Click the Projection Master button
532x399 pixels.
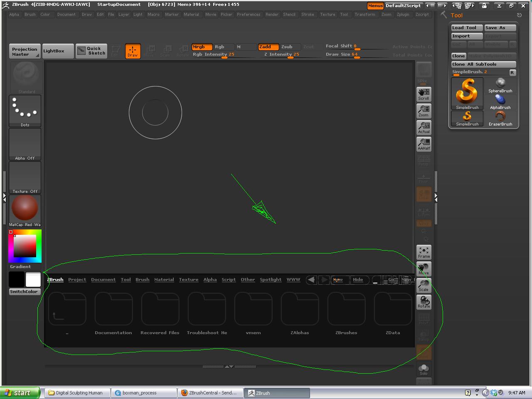pyautogui.click(x=25, y=51)
